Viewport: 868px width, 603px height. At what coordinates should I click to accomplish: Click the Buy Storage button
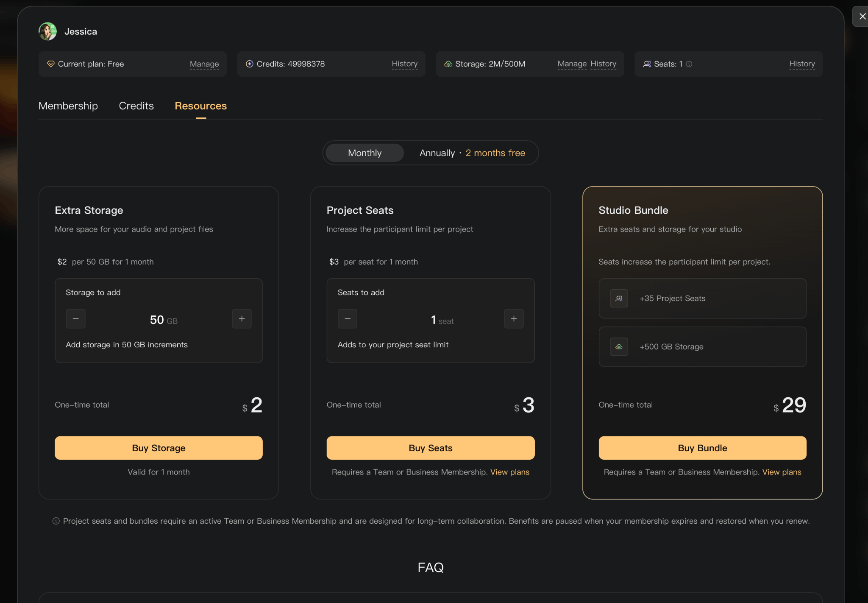point(159,448)
